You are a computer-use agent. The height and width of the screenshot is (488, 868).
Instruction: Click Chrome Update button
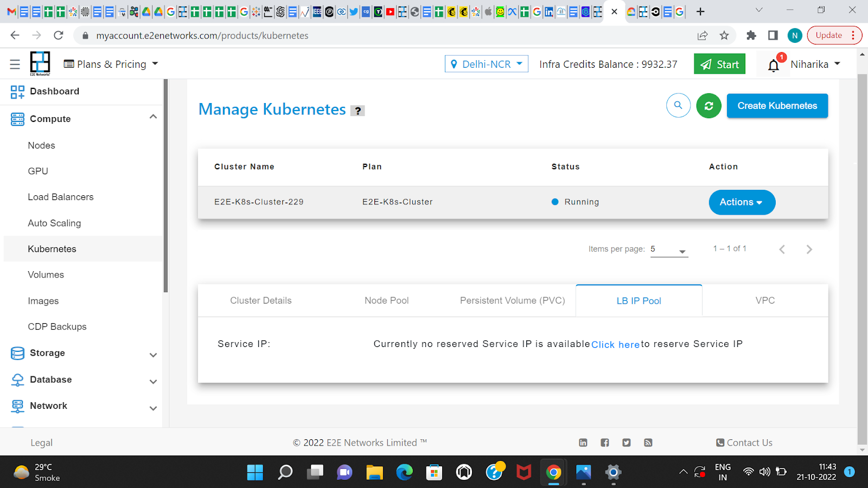[834, 35]
